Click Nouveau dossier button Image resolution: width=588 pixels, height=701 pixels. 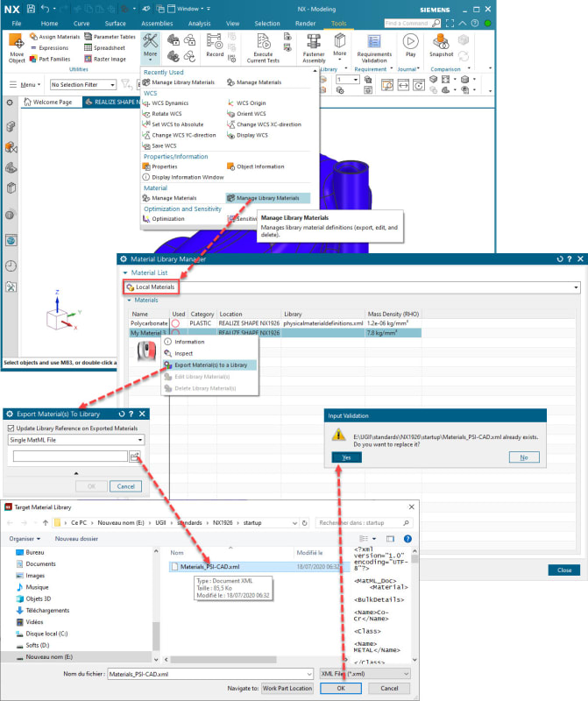[76, 539]
